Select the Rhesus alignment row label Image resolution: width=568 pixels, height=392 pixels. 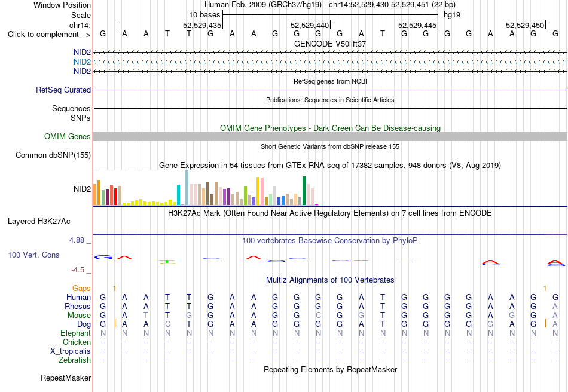point(78,306)
